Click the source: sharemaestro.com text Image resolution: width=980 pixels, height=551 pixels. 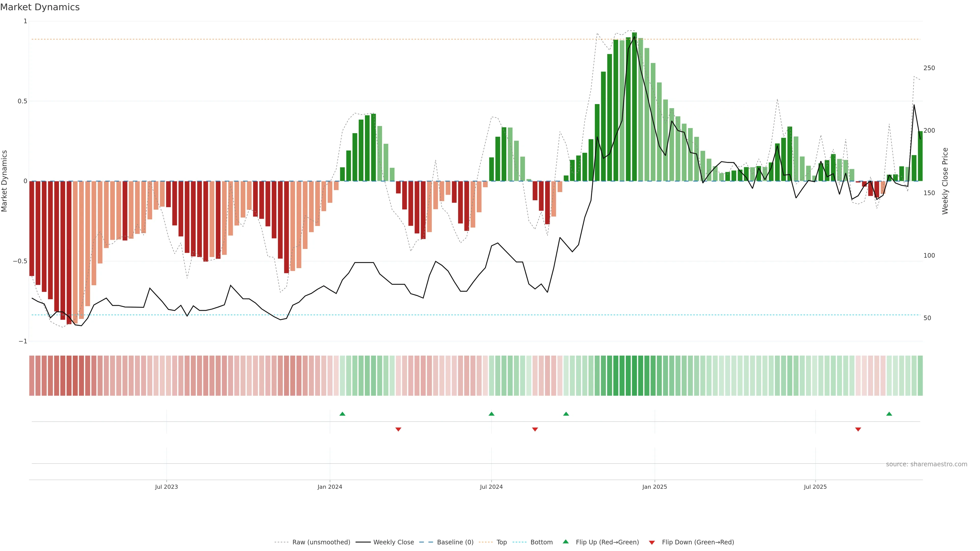point(926,464)
